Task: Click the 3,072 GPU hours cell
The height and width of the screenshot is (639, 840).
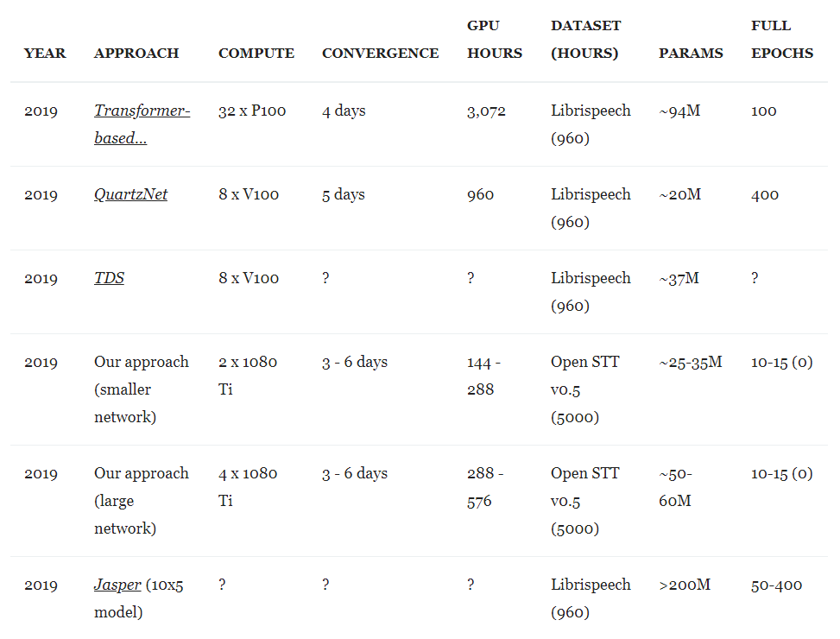Action: pyautogui.click(x=486, y=111)
